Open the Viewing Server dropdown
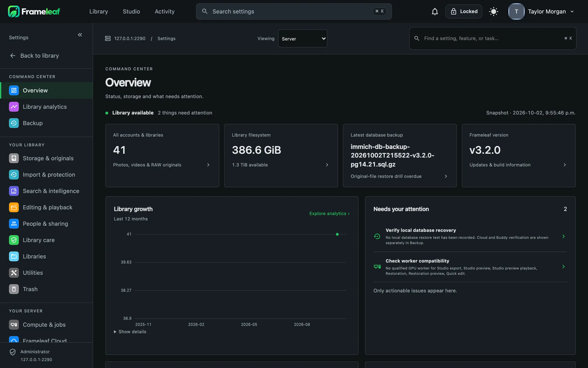 tap(303, 39)
